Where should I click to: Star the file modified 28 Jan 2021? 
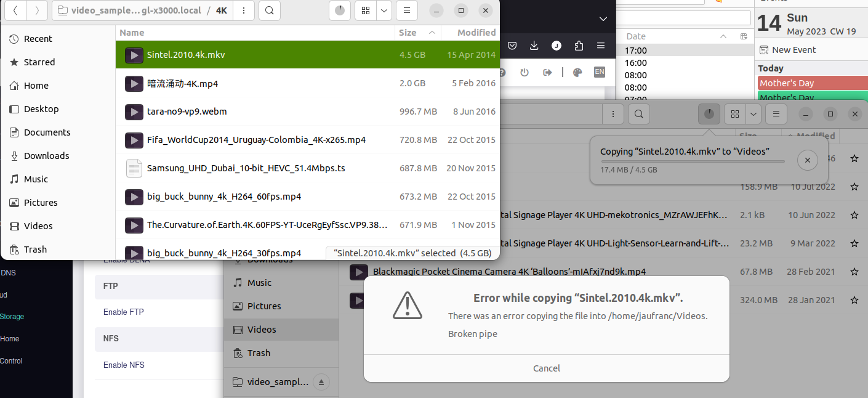click(x=854, y=300)
